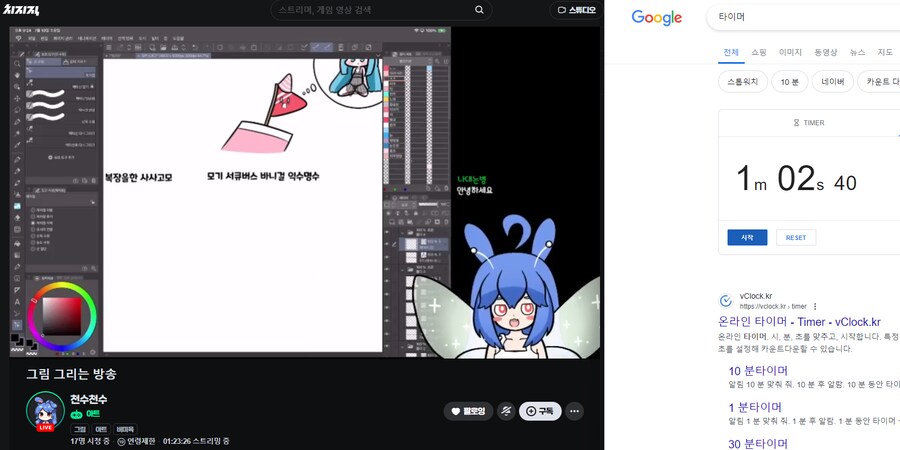Viewport: 900px width, 450px height.
Task: Open the 천수천수 channel name
Action: 88,399
